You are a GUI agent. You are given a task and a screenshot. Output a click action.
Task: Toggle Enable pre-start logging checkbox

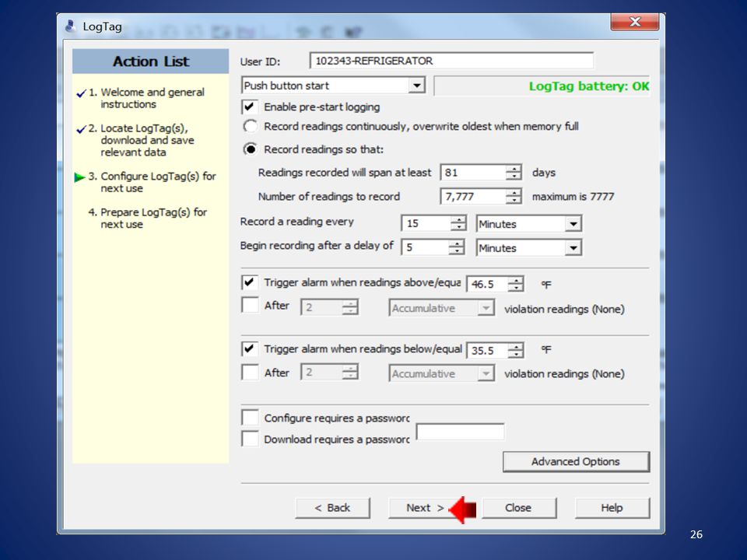[250, 107]
